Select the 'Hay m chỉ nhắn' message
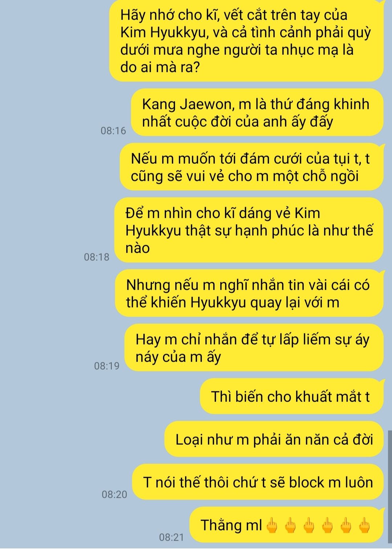 254,348
